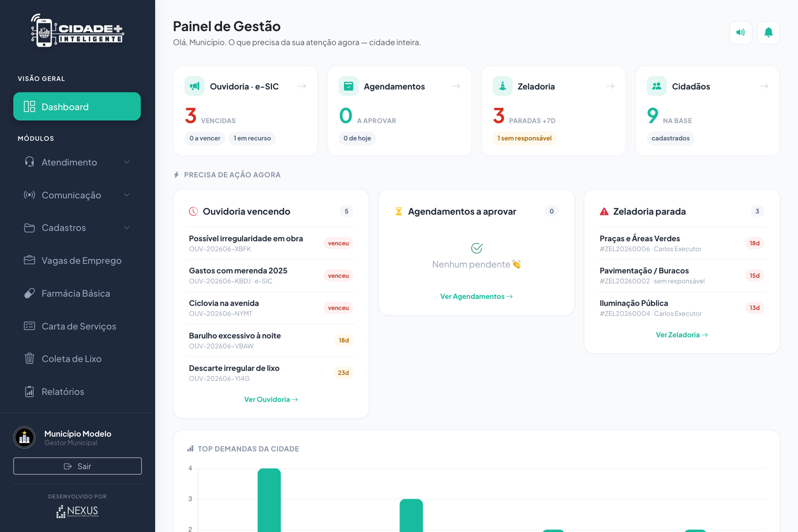The width and height of the screenshot is (798, 532).
Task: Click the hourglass icon beside Agendamentos a aprovar
Action: (x=399, y=211)
